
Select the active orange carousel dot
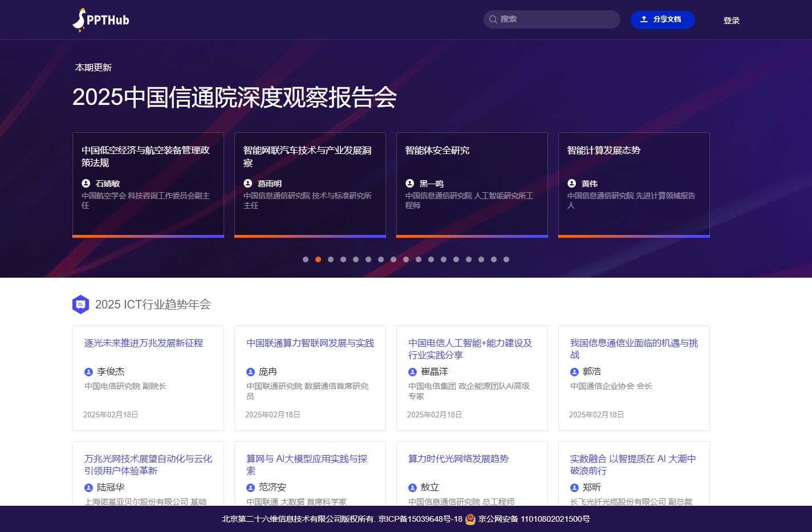pos(318,259)
